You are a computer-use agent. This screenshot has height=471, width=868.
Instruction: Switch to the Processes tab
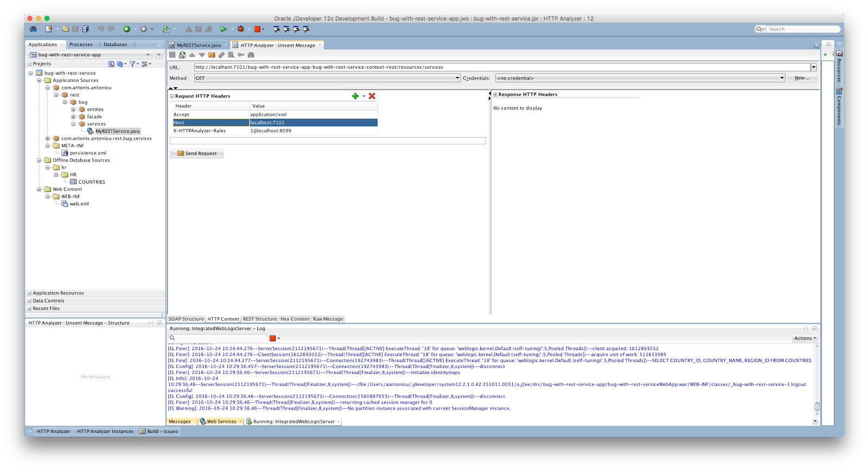tap(81, 44)
